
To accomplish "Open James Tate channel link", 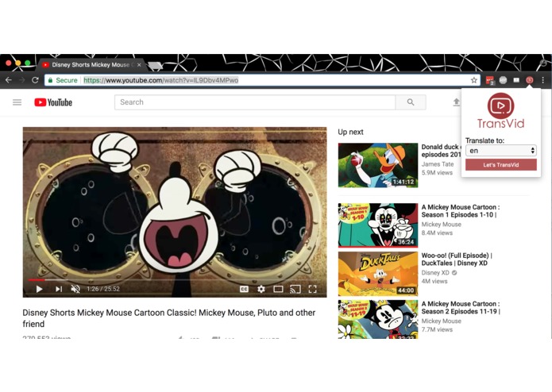I will pos(438,164).
